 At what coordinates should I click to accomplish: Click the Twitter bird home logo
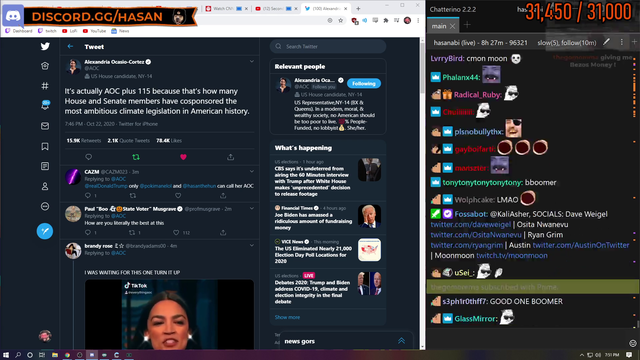click(45, 46)
